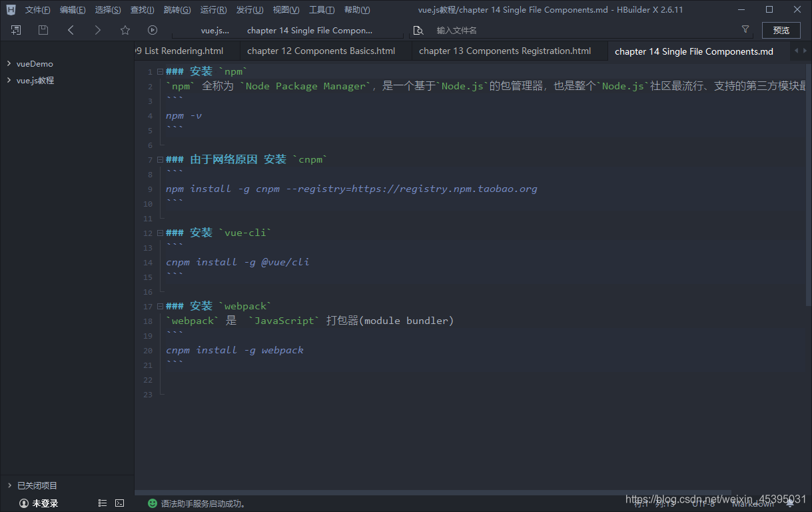The width and height of the screenshot is (812, 512).
Task: Click line number 23 in the gutter
Action: coord(148,394)
